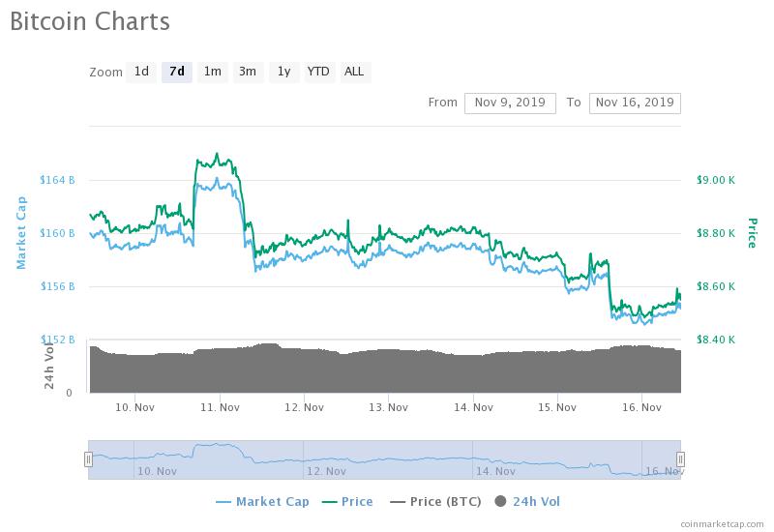Toggle the green Price series in legend
The image size is (774, 532).
[347, 502]
